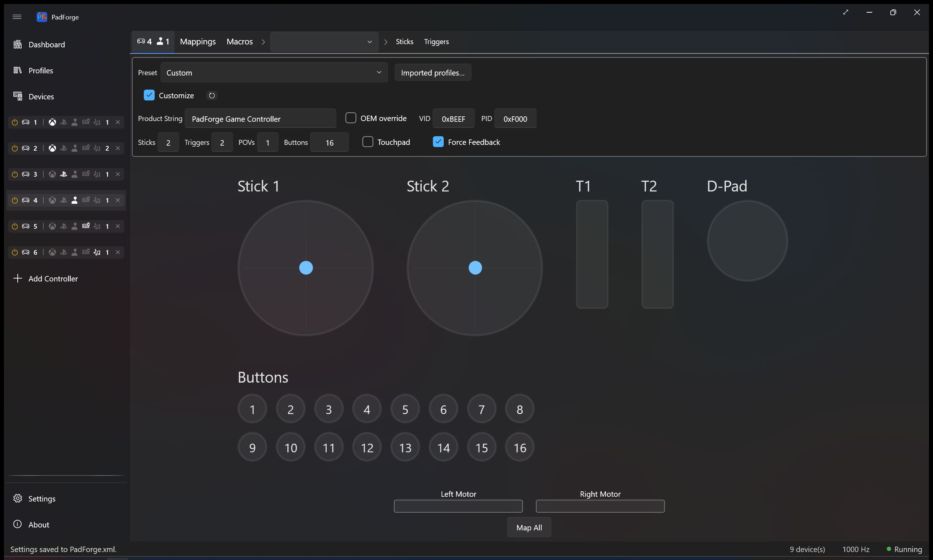Select gamepad icon of controller slot 5

point(26,227)
